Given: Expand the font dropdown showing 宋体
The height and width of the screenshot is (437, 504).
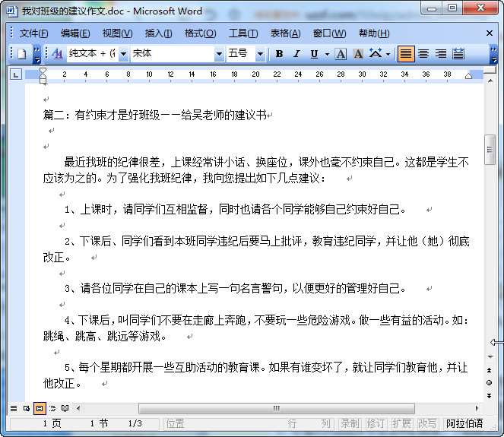Looking at the screenshot, I should coord(219,54).
